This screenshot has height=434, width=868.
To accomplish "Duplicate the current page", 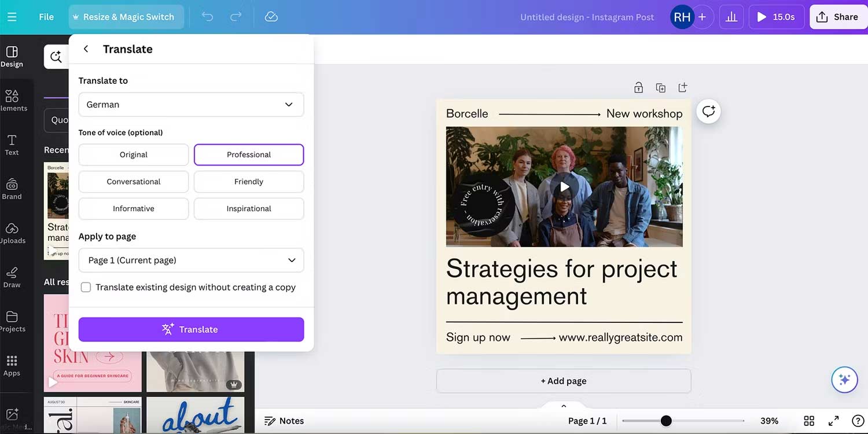I will pyautogui.click(x=660, y=87).
